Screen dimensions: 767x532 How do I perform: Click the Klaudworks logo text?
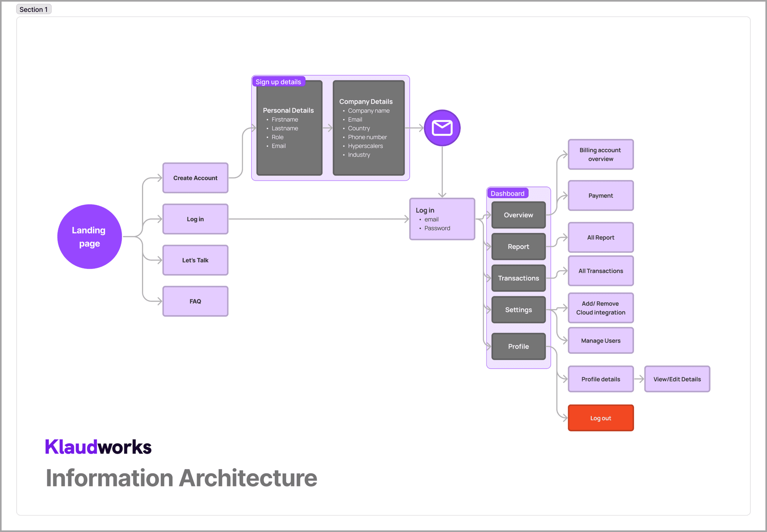click(x=98, y=447)
